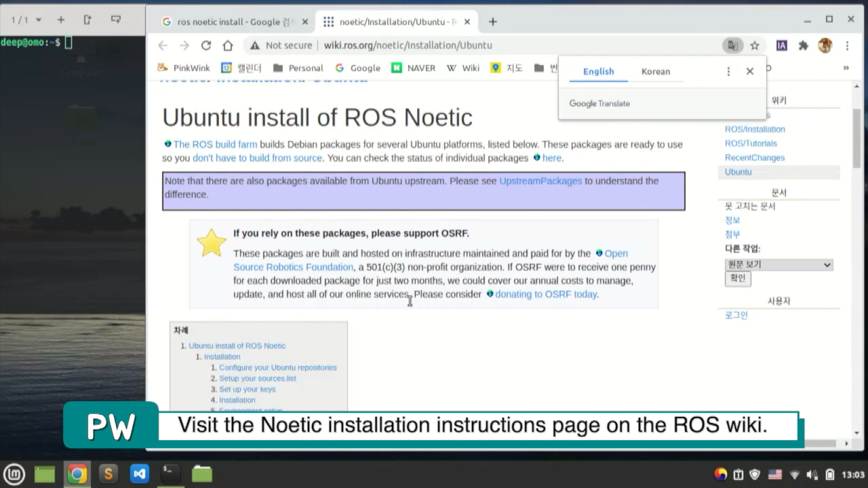The height and width of the screenshot is (488, 868).
Task: Click the Not secure warning icon
Action: point(255,45)
